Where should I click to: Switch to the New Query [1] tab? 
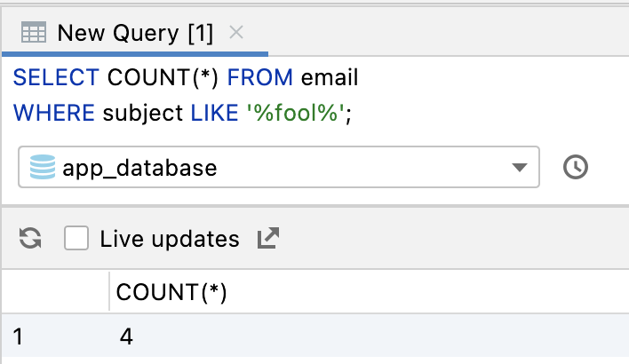coord(135,34)
